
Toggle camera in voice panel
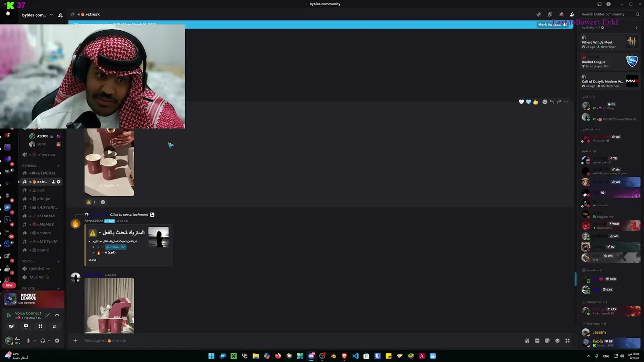click(x=11, y=326)
